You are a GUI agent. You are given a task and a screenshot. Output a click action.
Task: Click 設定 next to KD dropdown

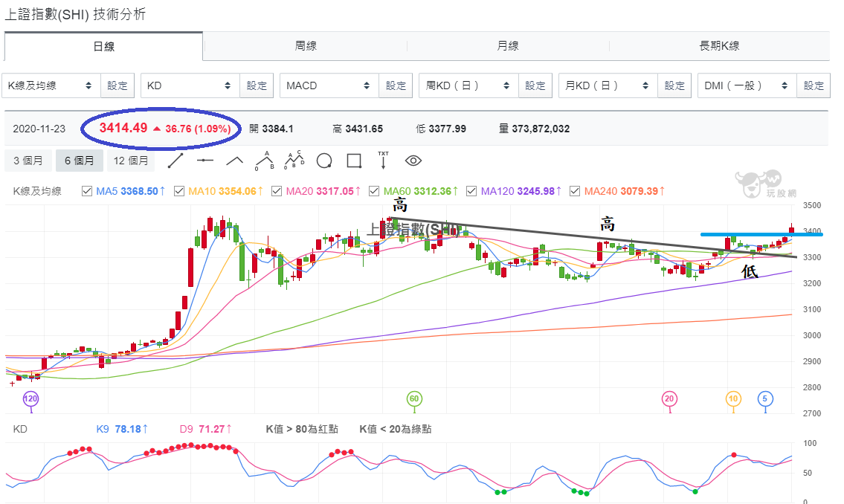coord(257,85)
